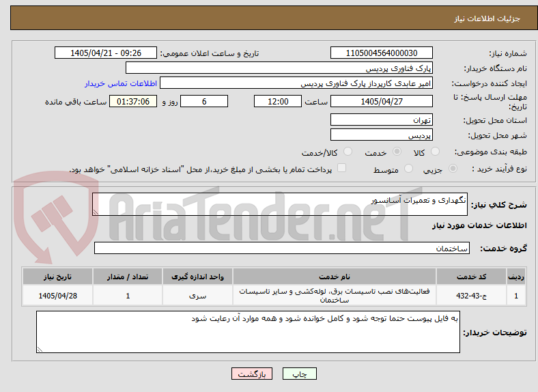The image size is (538, 392).
Task: Click the چاپ (print) button
Action: click(x=299, y=374)
